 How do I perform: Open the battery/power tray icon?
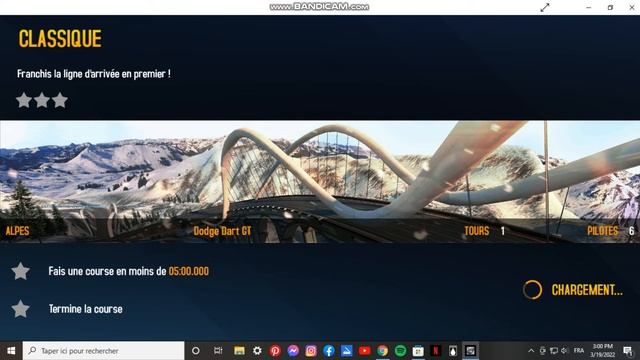tap(542, 351)
